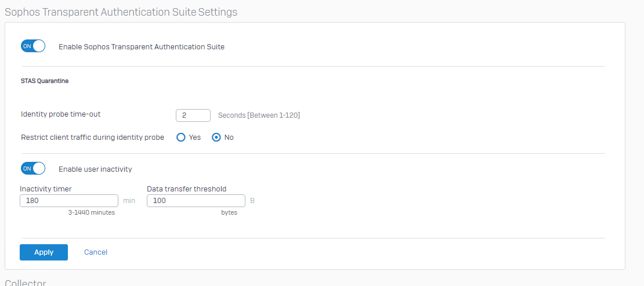Click the Sophos Transparent Authentication Suite Settings title
Viewport: 644px width, 286px height.
point(121,12)
